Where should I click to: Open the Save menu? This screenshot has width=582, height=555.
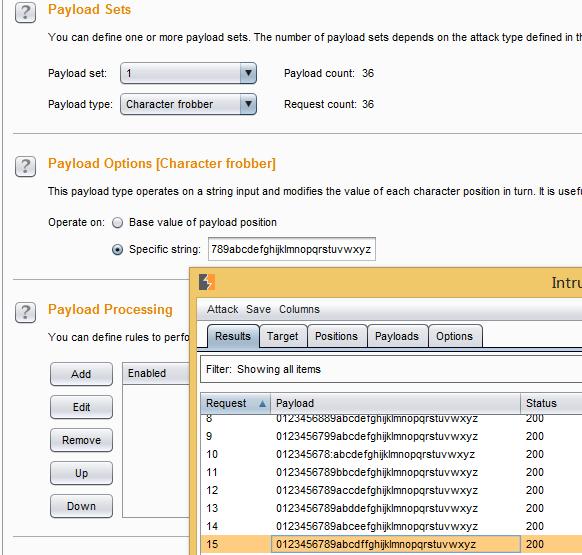point(258,309)
